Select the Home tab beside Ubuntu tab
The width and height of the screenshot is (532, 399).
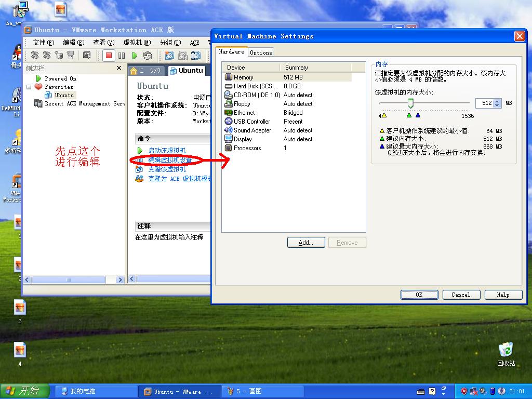[x=147, y=71]
